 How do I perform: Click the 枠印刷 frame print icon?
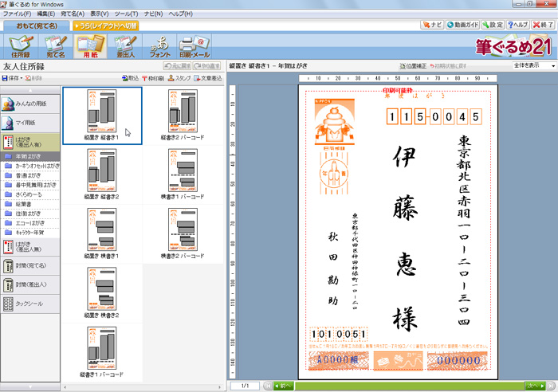[x=153, y=78]
